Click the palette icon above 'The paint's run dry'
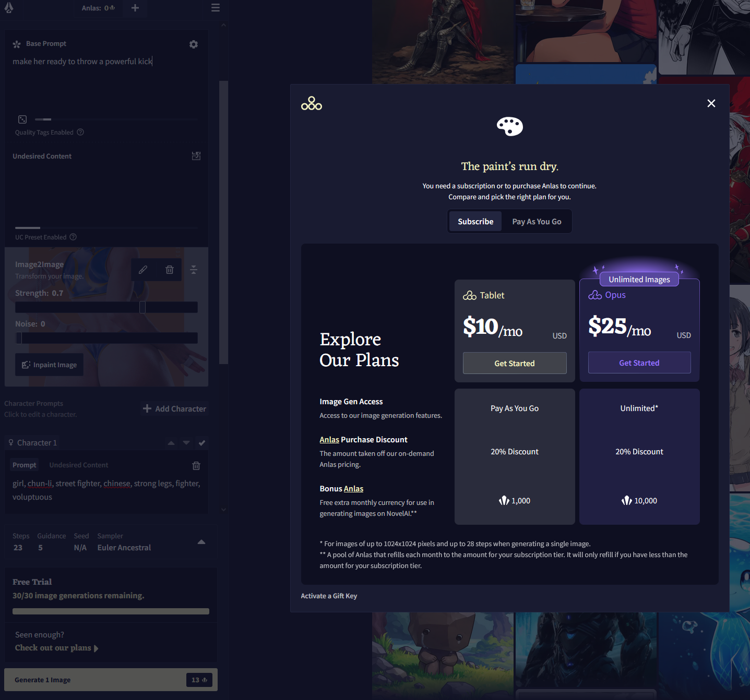Image resolution: width=750 pixels, height=700 pixels. point(510,126)
